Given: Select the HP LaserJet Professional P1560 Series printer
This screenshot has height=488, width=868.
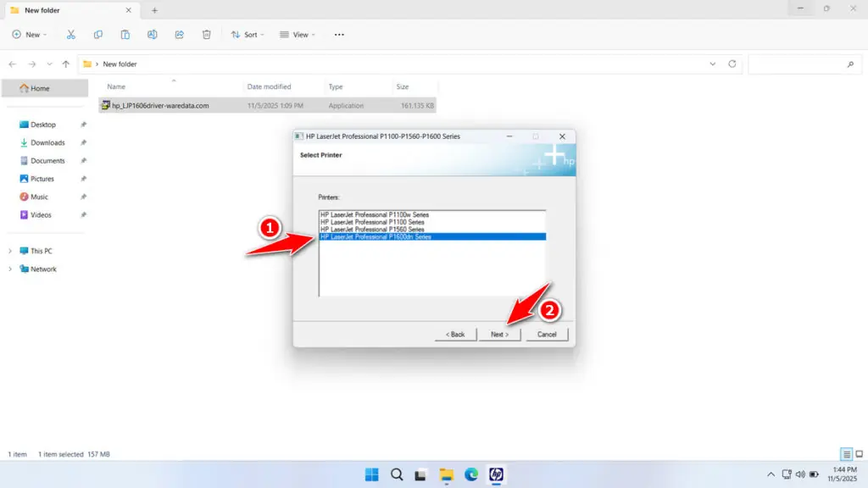Looking at the screenshot, I should [x=376, y=230].
